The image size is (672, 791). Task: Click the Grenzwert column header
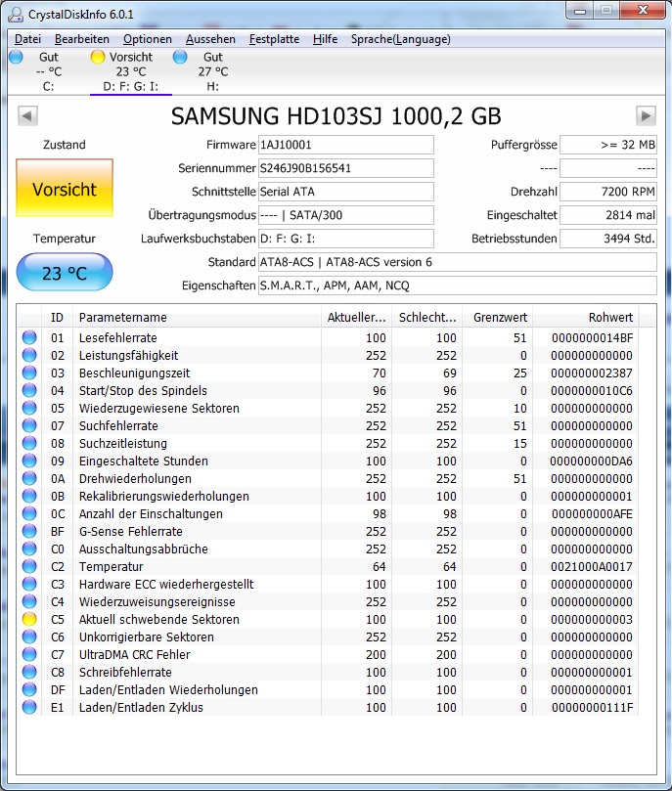tap(498, 318)
